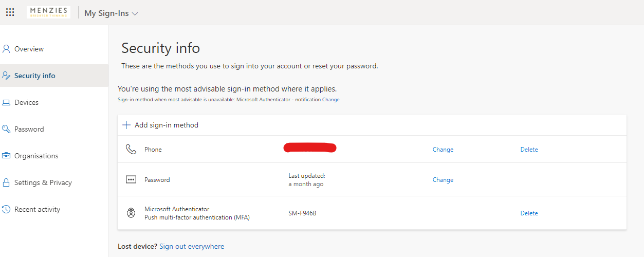Image resolution: width=644 pixels, height=257 pixels.
Task: Select the Security info sidebar tab
Action: coord(34,76)
